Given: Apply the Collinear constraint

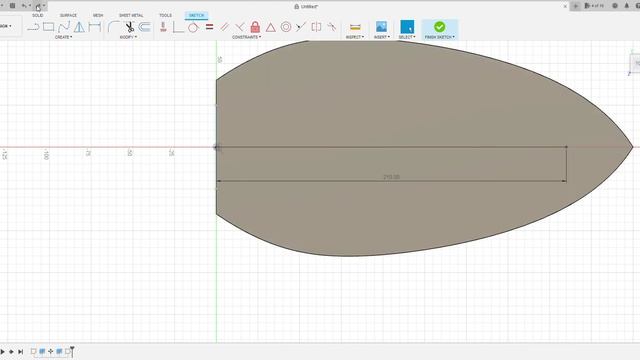Looking at the screenshot, I should [301, 27].
